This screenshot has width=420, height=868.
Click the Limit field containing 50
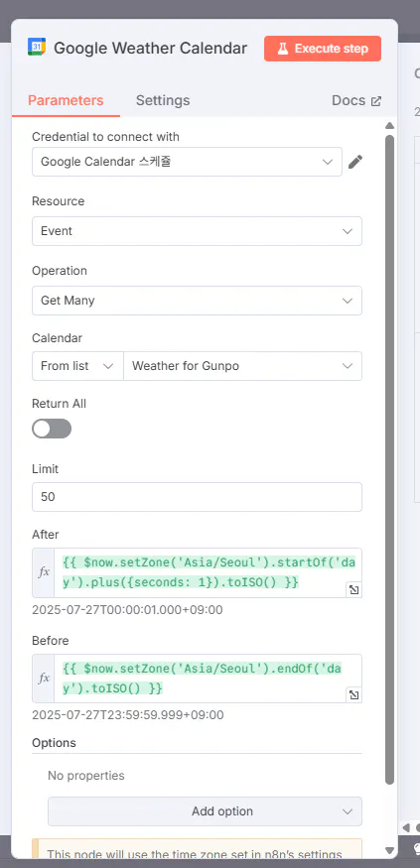click(197, 497)
